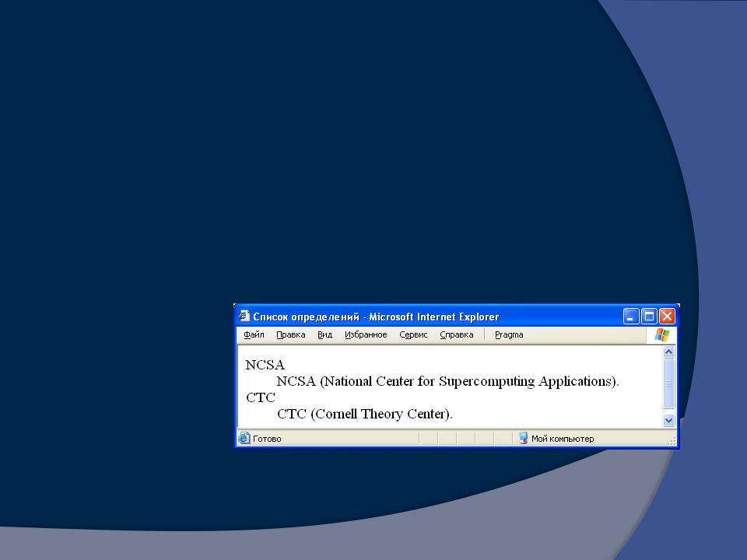The height and width of the screenshot is (560, 747).
Task: Click the window title Список определений
Action: [306, 317]
